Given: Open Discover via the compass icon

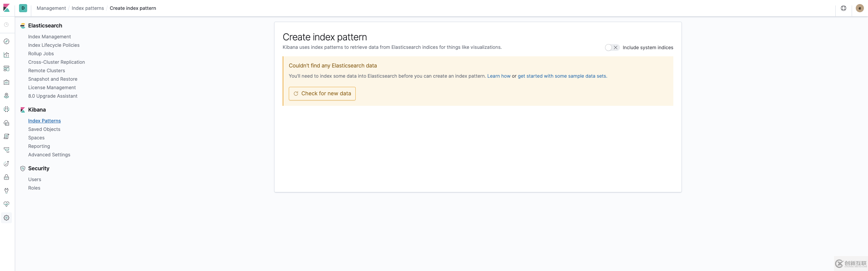Looking at the screenshot, I should [6, 41].
